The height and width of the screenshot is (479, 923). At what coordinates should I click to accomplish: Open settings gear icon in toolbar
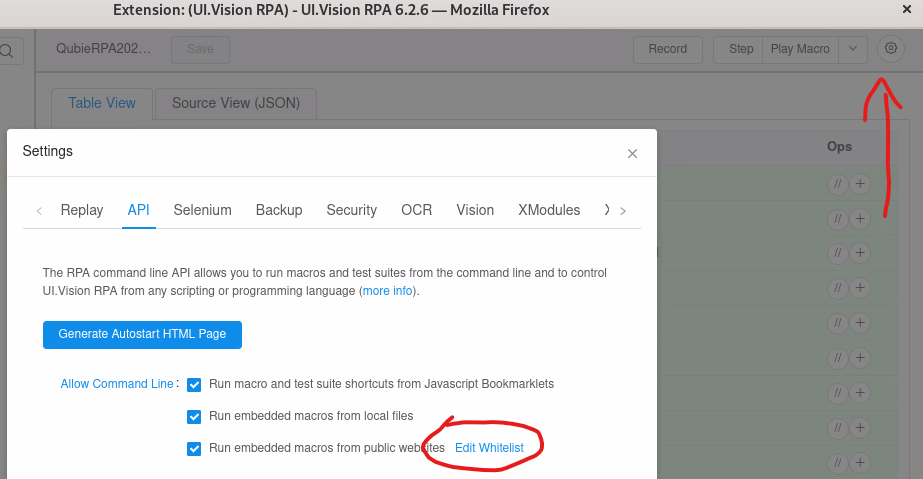tap(891, 49)
